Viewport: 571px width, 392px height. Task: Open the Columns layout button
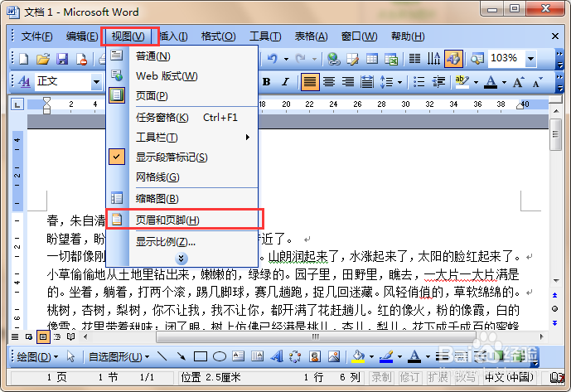[414, 59]
